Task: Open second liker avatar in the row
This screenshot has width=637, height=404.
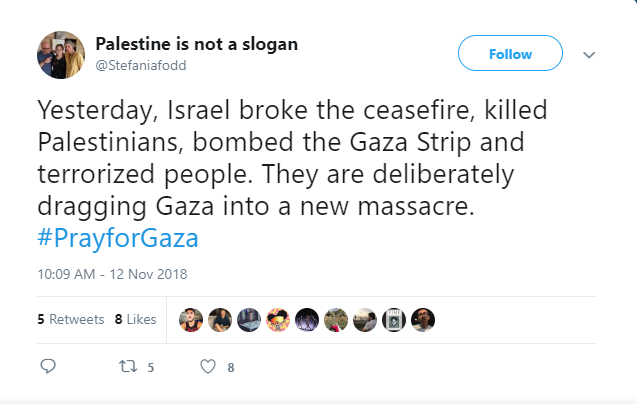Action: pos(220,320)
